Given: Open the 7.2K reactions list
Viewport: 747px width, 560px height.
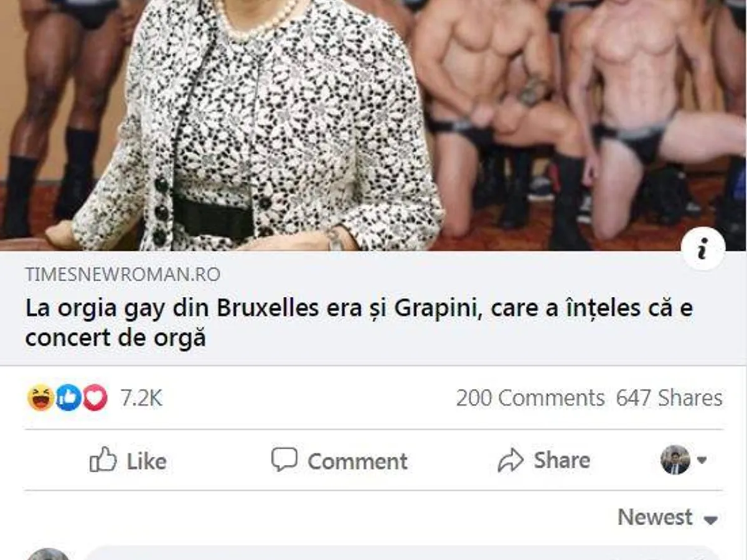Looking at the screenshot, I should tap(141, 398).
